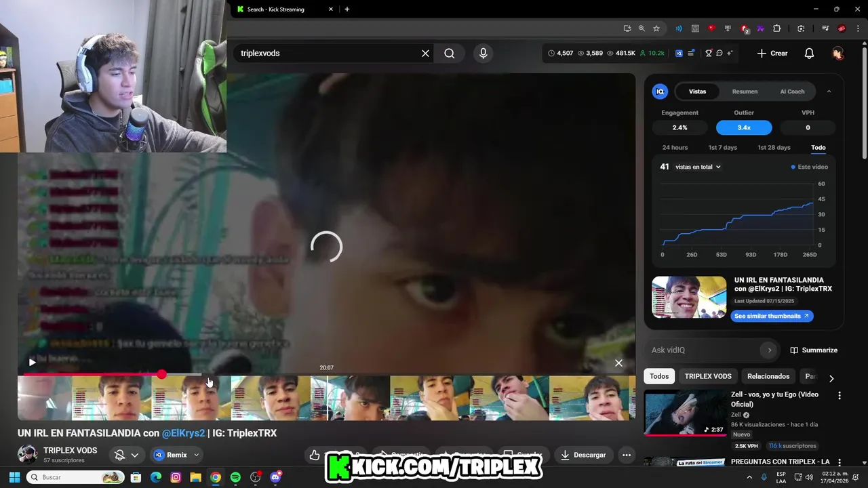Switch to the AI Coach tab
The height and width of the screenshot is (488, 868).
[792, 91]
